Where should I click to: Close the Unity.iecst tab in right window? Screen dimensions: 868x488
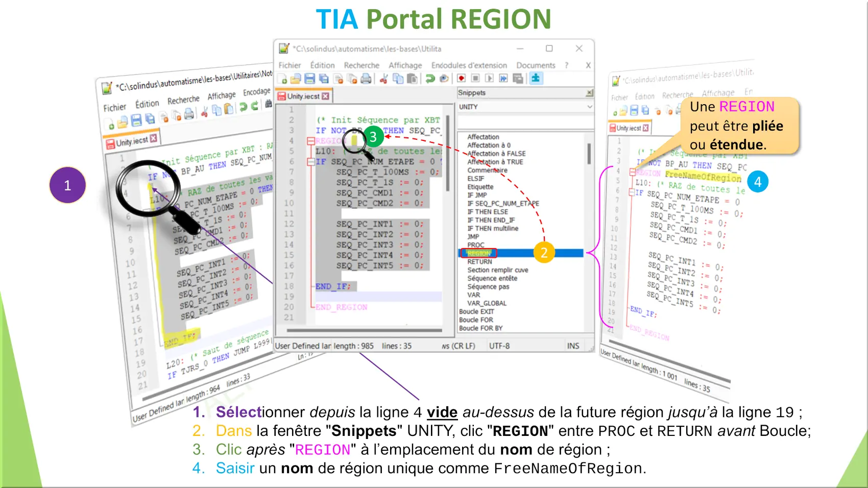point(645,128)
